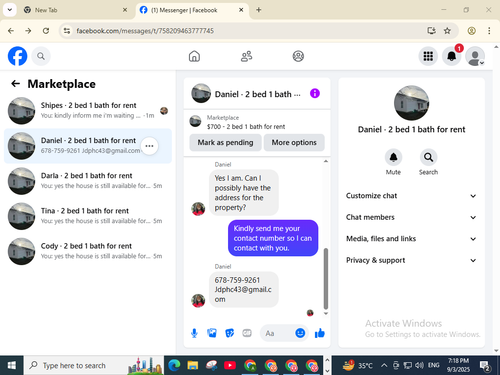Click the Windows taskbar search box

pos(94,365)
